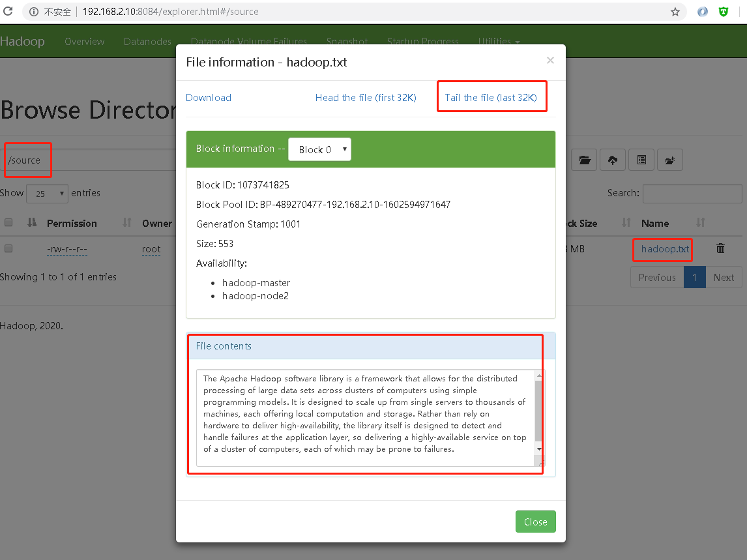The height and width of the screenshot is (560, 747).
Task: Click the Search input field
Action: click(692, 194)
